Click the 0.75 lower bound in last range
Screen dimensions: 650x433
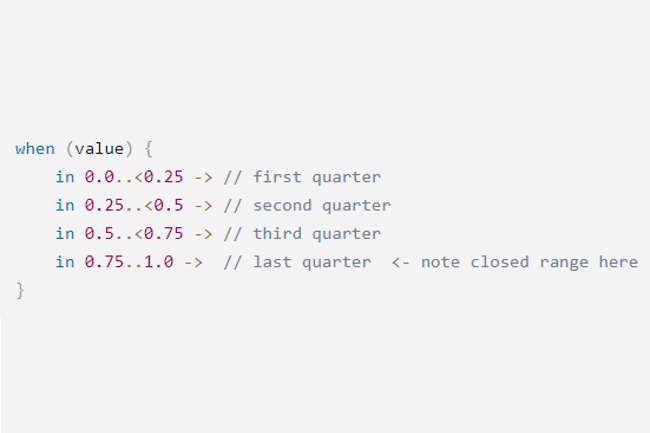104,262
